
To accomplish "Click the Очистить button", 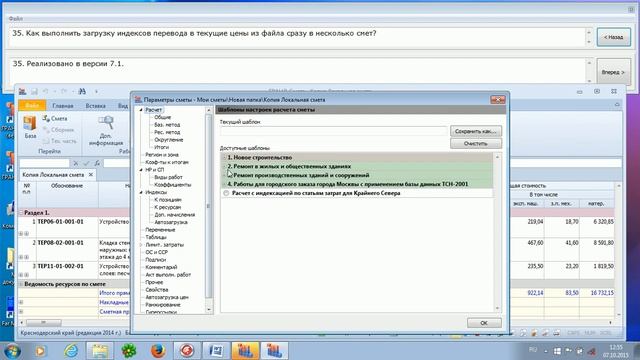I will (476, 144).
